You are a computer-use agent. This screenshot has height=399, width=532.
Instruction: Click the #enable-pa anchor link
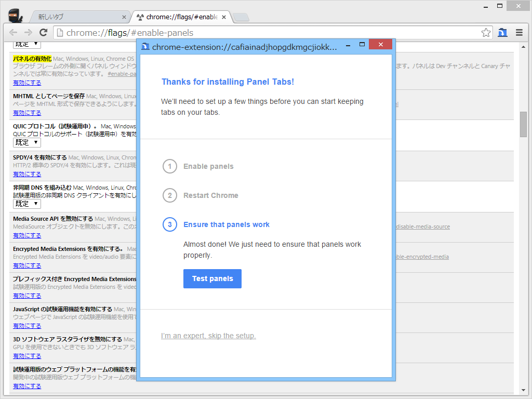[122, 74]
